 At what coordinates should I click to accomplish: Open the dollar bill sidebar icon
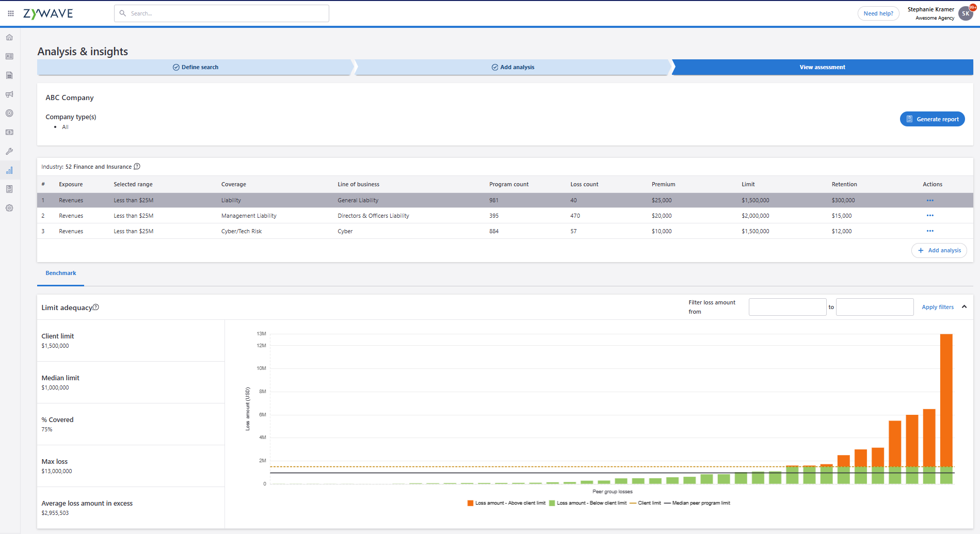coord(9,133)
